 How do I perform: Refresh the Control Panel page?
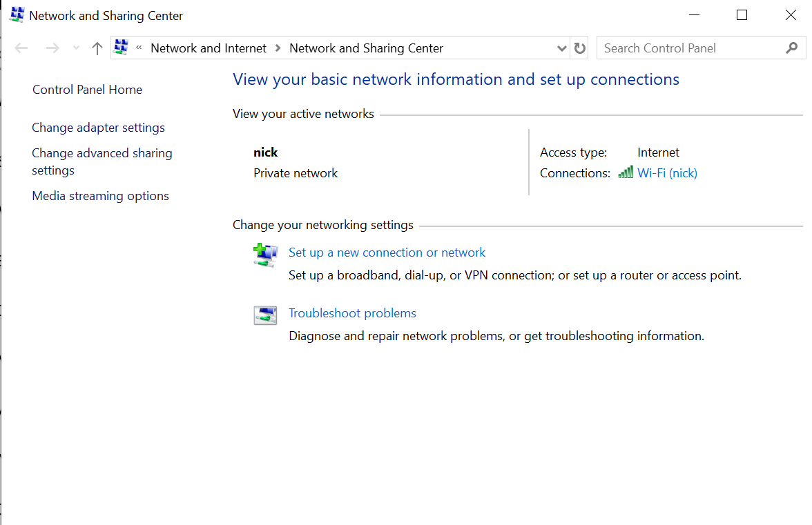(x=580, y=48)
